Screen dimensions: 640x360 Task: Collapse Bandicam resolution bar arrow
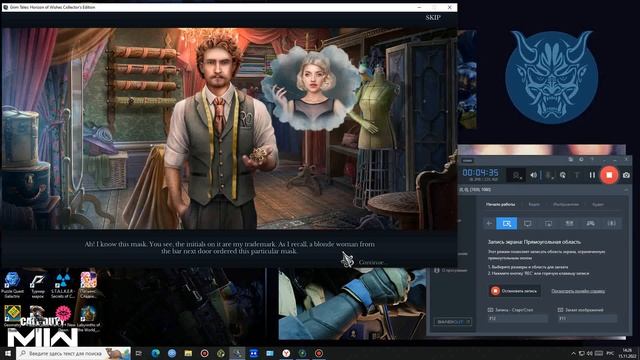(627, 190)
